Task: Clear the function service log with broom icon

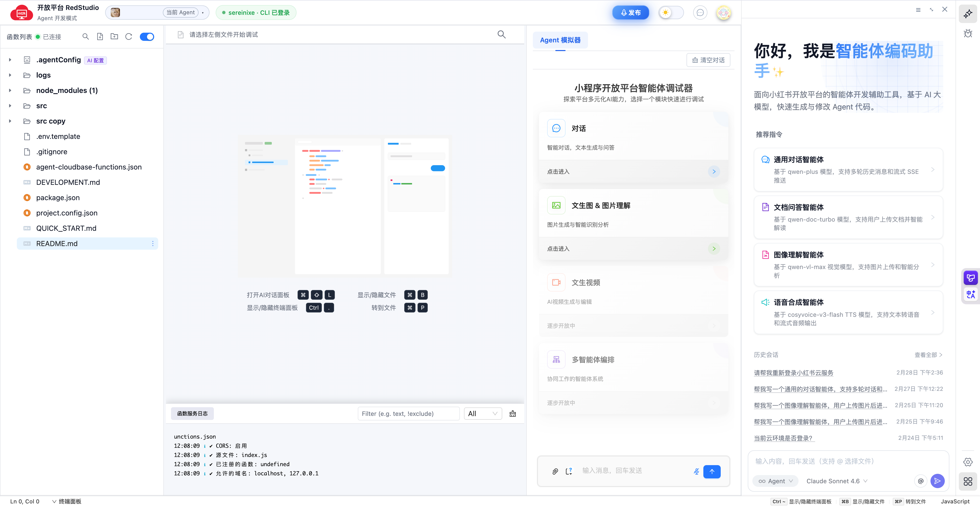Action: click(x=512, y=414)
